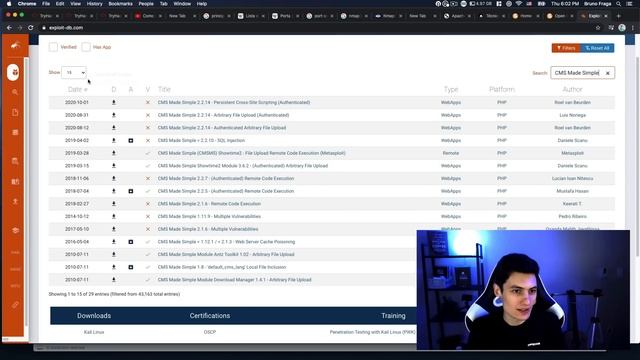
Task: Open Module Download Manager 1.4.1 Arbitrary File Upload
Action: tap(234, 280)
